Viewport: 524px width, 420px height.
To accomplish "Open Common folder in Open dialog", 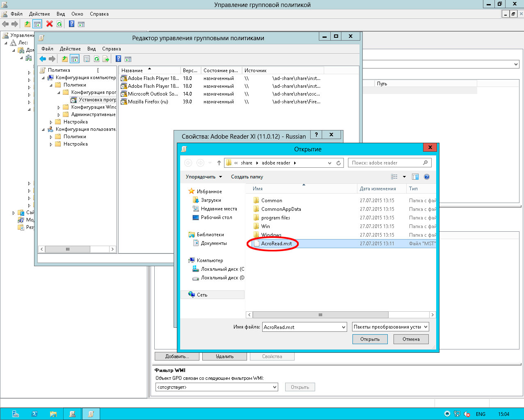I will 272,201.
